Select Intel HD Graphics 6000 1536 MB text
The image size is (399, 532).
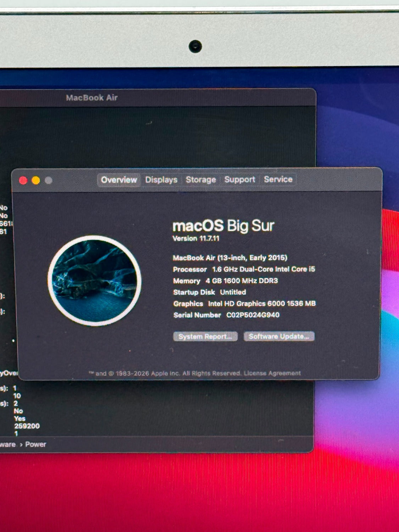point(262,304)
